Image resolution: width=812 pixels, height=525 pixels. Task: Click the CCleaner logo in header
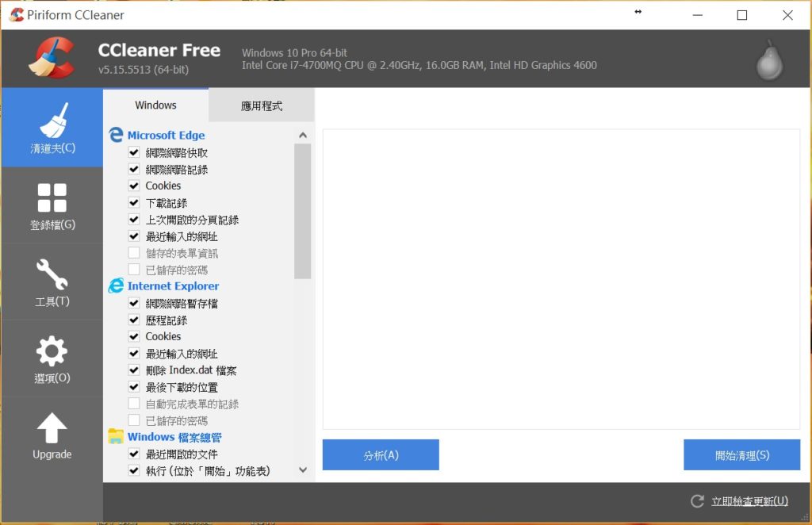click(52, 57)
